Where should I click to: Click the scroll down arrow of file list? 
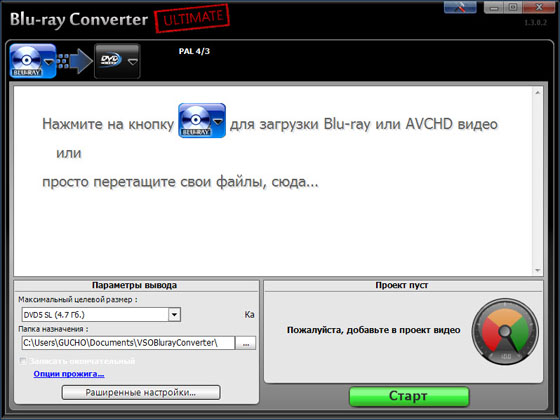(538, 270)
